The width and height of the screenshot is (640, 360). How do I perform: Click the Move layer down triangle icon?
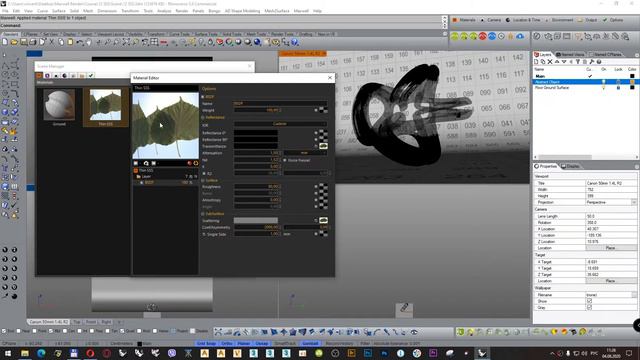point(564,62)
